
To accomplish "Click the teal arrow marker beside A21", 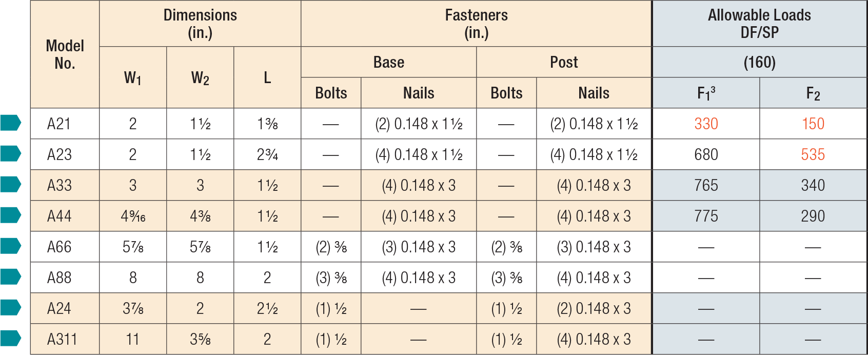I will coord(10,123).
